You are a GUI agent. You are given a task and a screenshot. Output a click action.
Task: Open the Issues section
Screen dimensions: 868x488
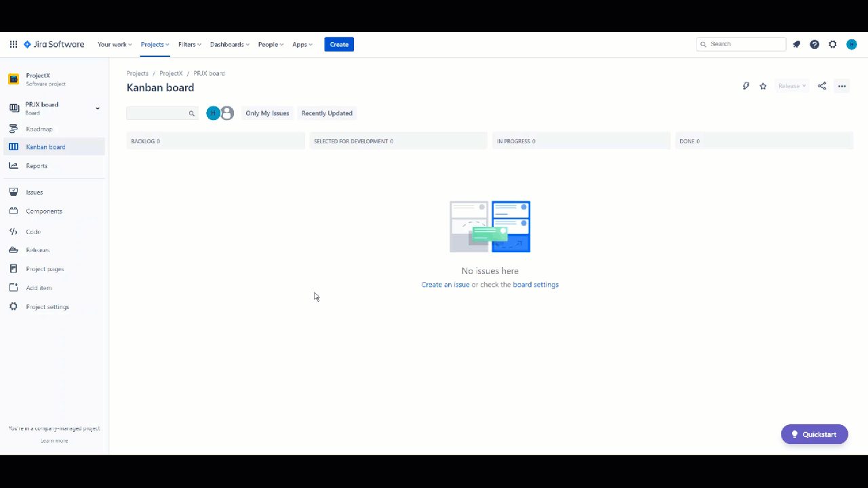34,192
